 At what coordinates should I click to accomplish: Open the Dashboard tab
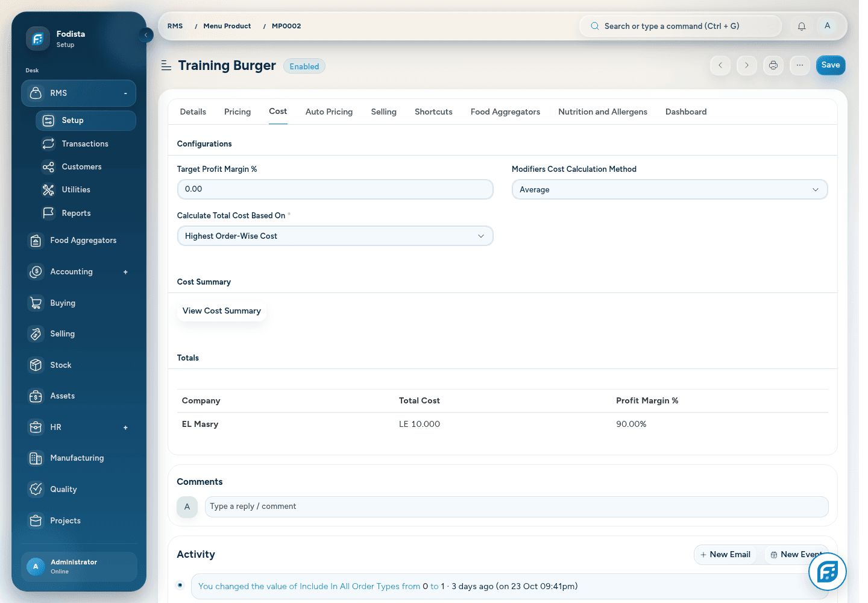686,112
